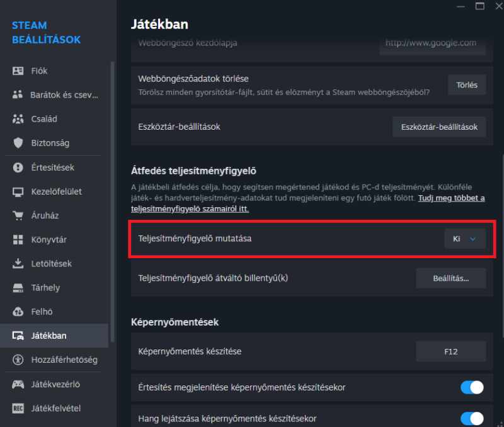Select Tárhely storage settings

[54, 288]
